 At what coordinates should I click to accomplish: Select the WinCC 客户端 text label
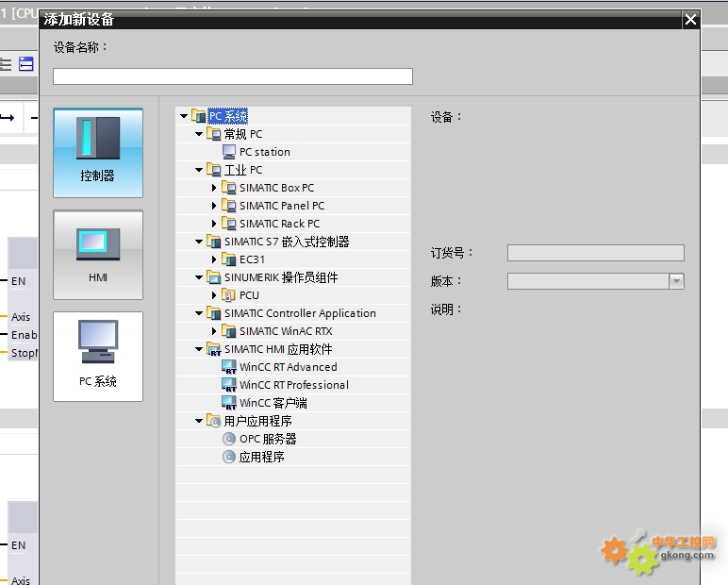pos(273,403)
